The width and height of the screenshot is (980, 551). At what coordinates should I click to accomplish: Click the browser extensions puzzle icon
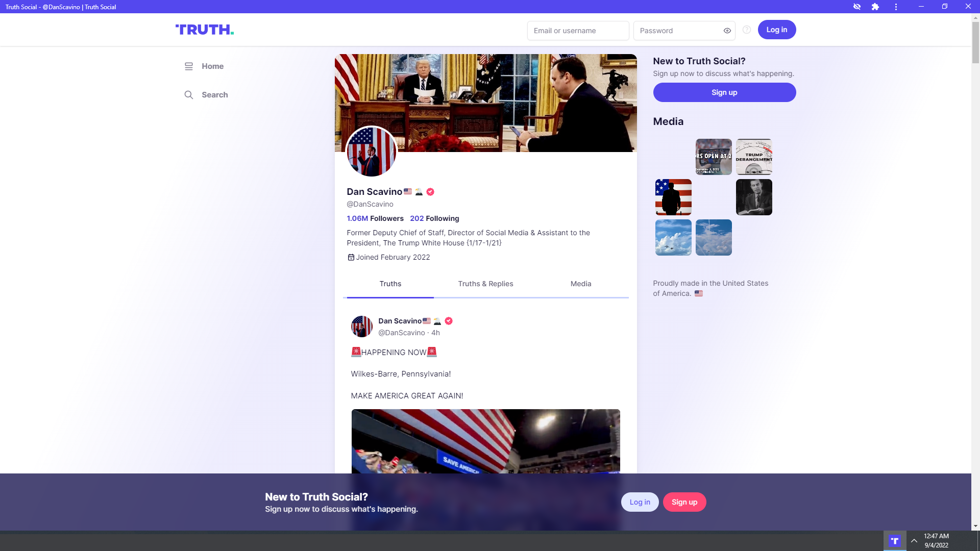click(875, 7)
